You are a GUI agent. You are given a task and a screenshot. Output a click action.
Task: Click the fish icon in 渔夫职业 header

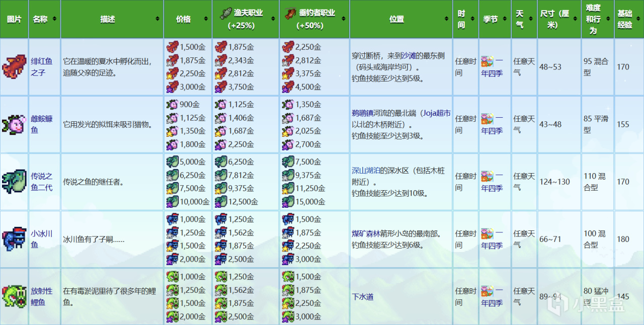(226, 13)
